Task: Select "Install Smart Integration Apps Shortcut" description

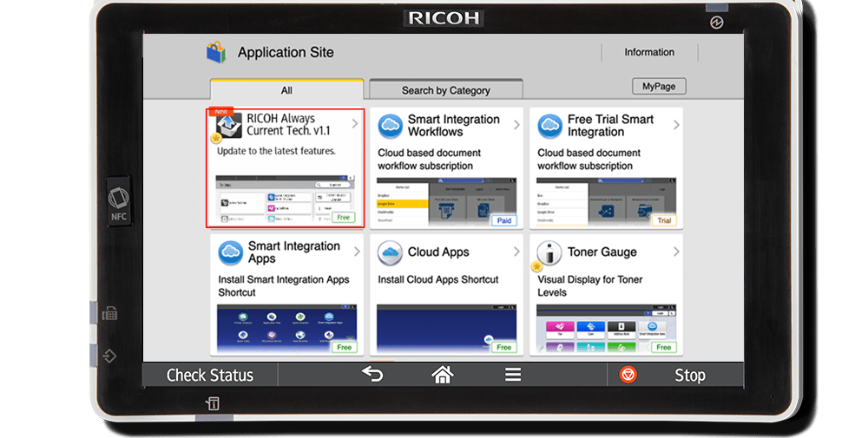Action: (284, 286)
